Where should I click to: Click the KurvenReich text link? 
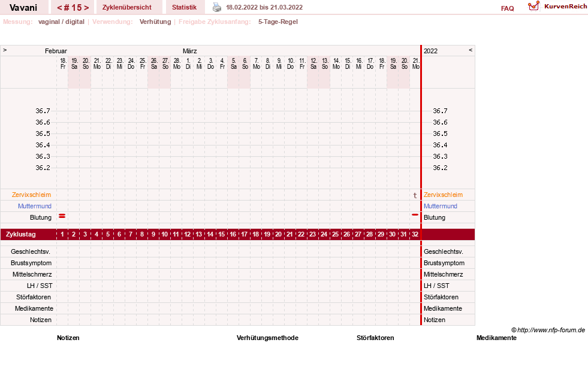(x=565, y=7)
